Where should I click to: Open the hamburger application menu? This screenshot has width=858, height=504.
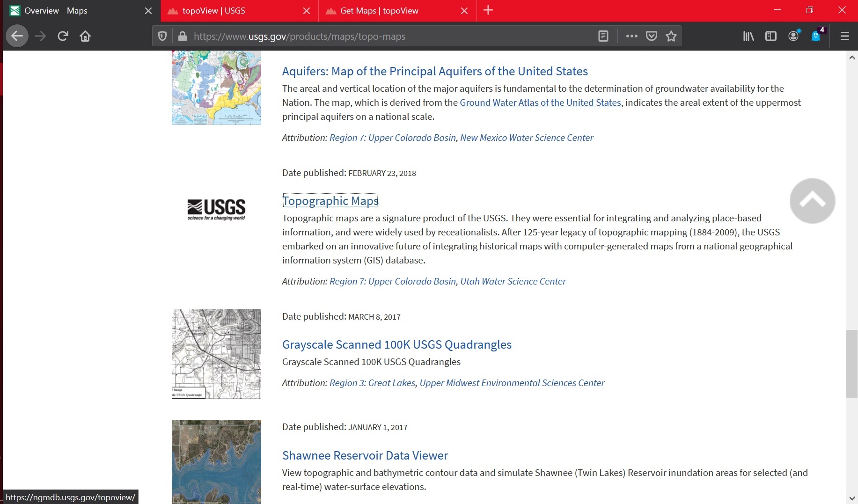[x=844, y=36]
